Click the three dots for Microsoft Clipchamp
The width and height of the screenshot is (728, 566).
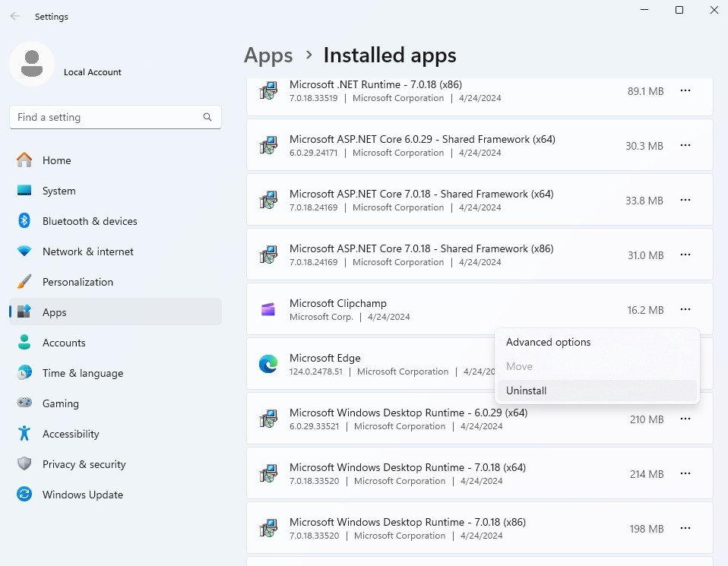(685, 309)
